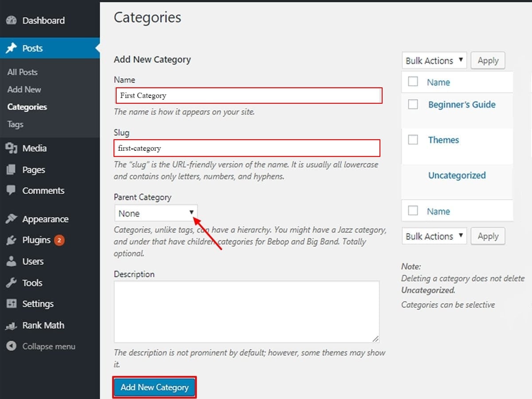Click the Collapse menu arrow icon
The image size is (532, 399).
[x=12, y=346]
